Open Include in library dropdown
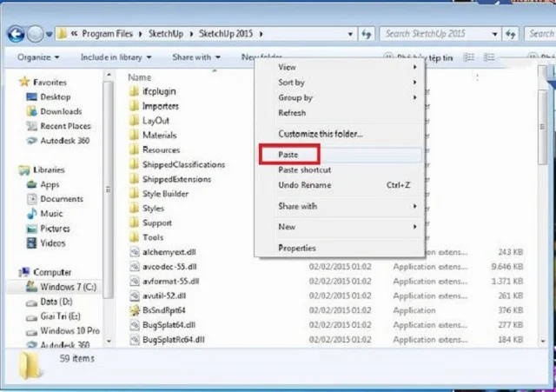Screen dimensions: 556x392 tap(116, 57)
